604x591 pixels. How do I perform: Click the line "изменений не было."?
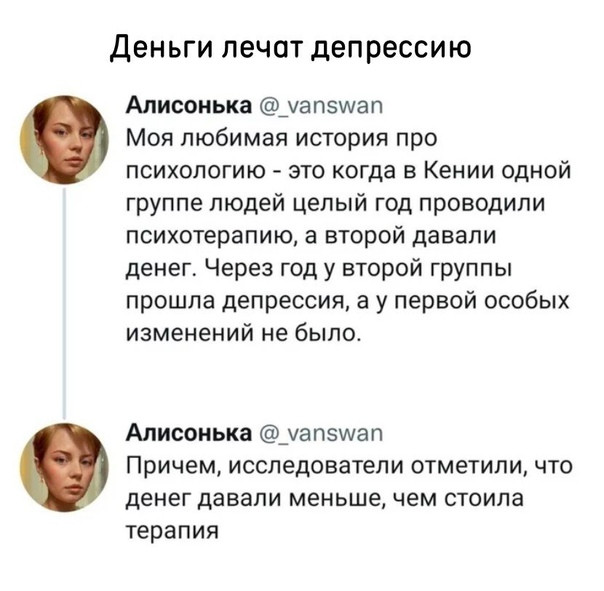[244, 332]
